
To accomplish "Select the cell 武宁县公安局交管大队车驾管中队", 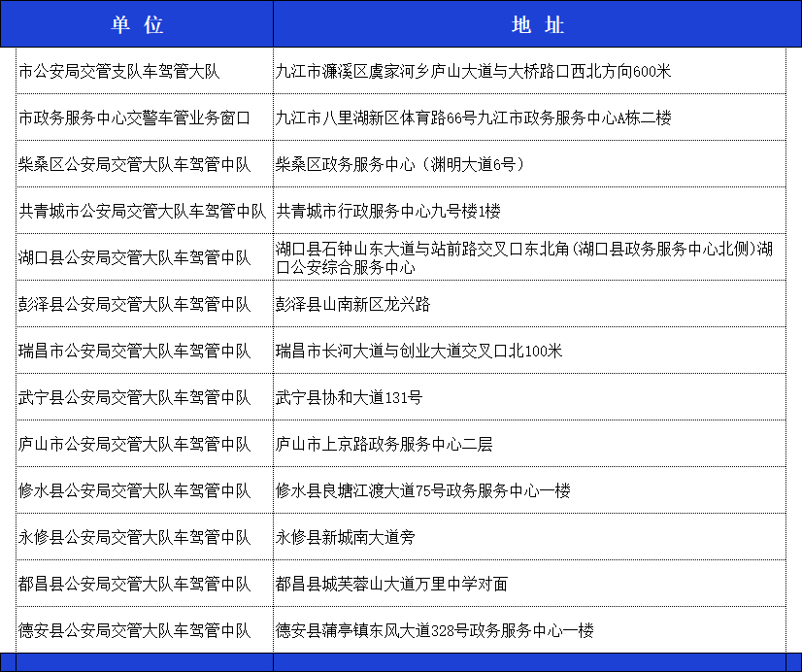I will tap(145, 397).
